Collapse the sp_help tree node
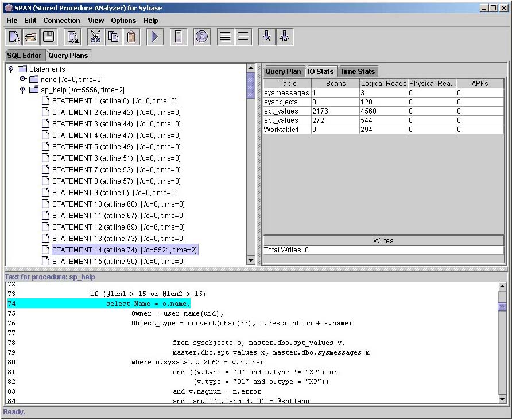This screenshot has width=512, height=420. pos(22,90)
